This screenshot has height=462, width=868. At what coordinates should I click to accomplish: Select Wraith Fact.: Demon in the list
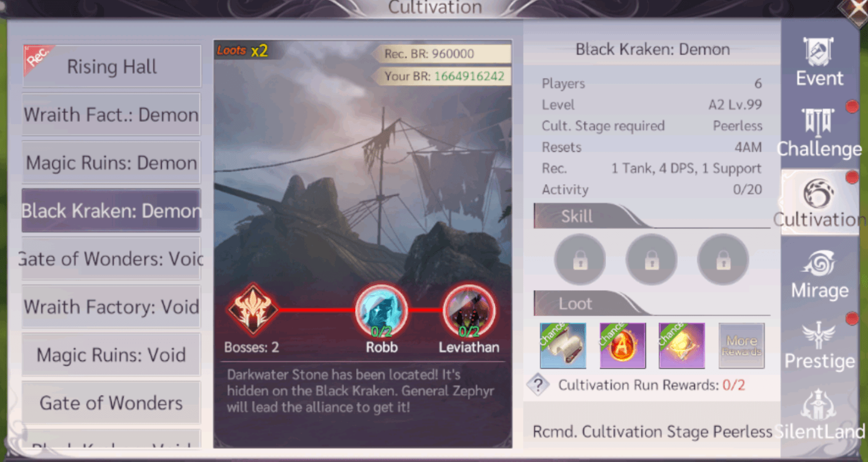(111, 114)
